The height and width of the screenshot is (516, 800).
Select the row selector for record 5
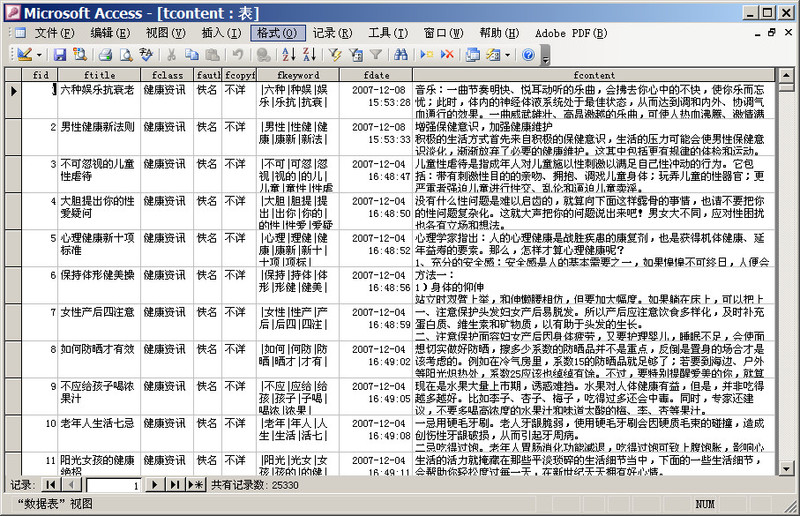pyautogui.click(x=13, y=248)
